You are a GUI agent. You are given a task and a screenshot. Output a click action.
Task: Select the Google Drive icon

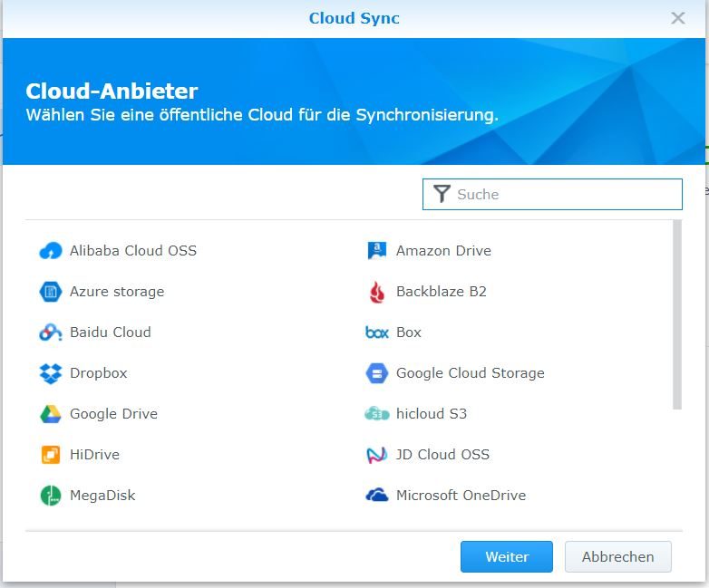pyautogui.click(x=50, y=414)
